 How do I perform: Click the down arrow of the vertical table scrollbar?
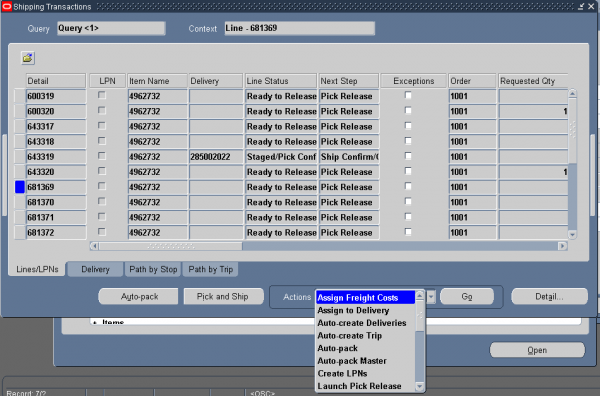(x=572, y=235)
